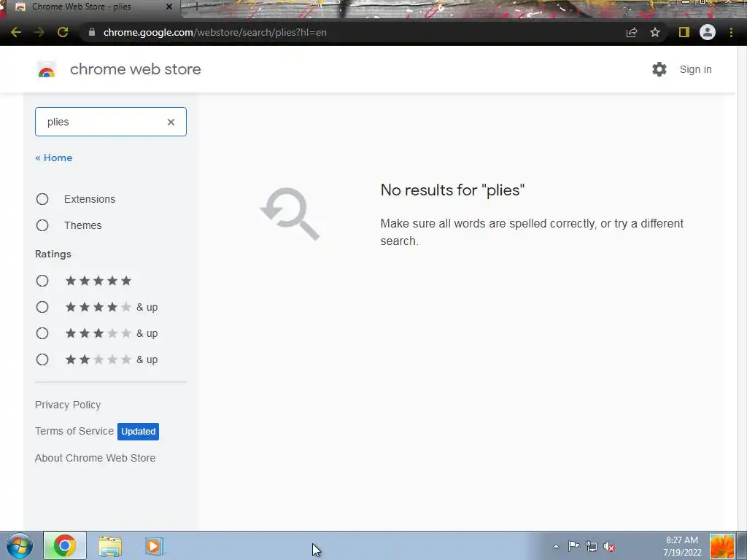Viewport: 747px width, 560px height.
Task: Click the Updated badge
Action: 138,432
